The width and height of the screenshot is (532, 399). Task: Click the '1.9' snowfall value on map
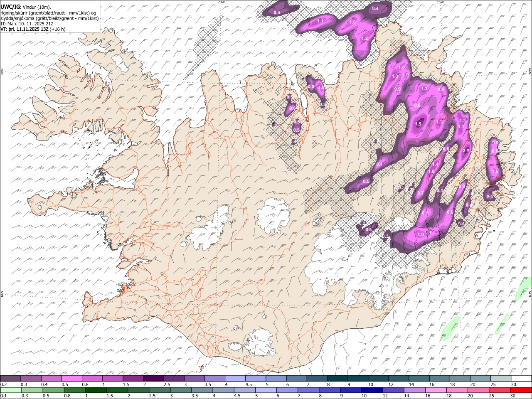coord(418,124)
